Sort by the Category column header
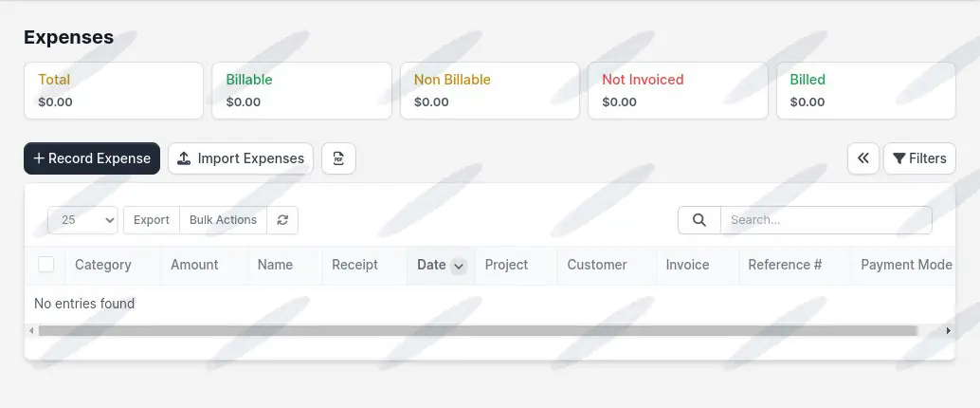The width and height of the screenshot is (980, 408). 103,265
